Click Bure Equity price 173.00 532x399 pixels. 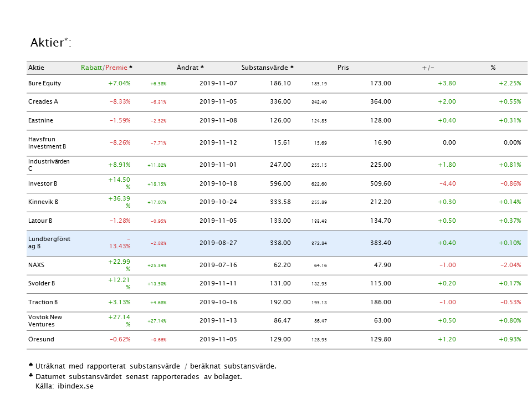click(381, 83)
